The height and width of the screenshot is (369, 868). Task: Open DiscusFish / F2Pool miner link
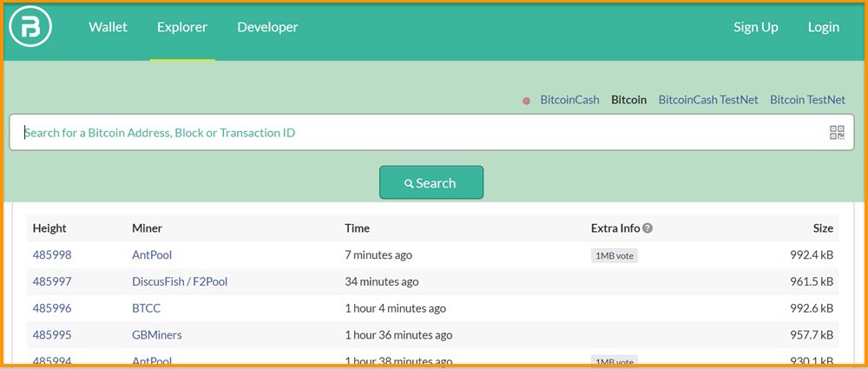(x=180, y=281)
